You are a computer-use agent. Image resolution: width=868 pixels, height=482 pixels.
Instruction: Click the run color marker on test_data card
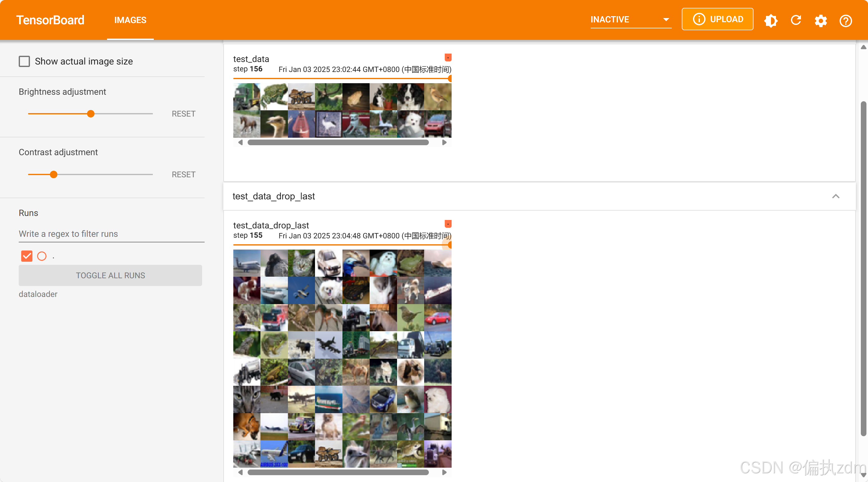pos(448,58)
